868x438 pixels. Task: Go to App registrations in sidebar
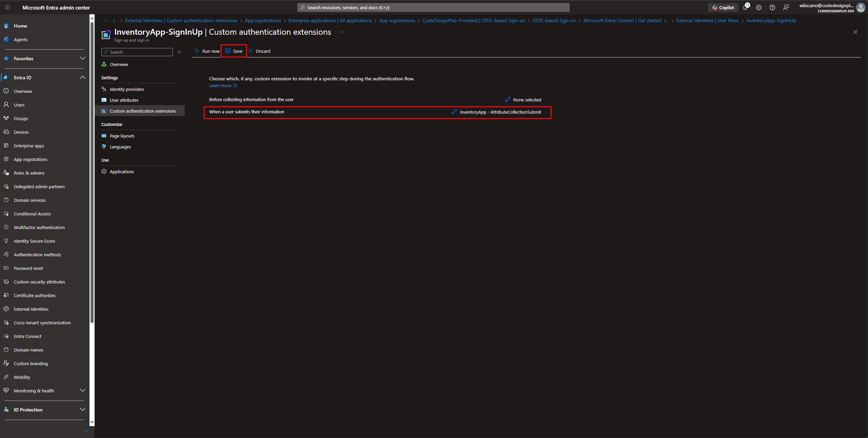pyautogui.click(x=31, y=159)
